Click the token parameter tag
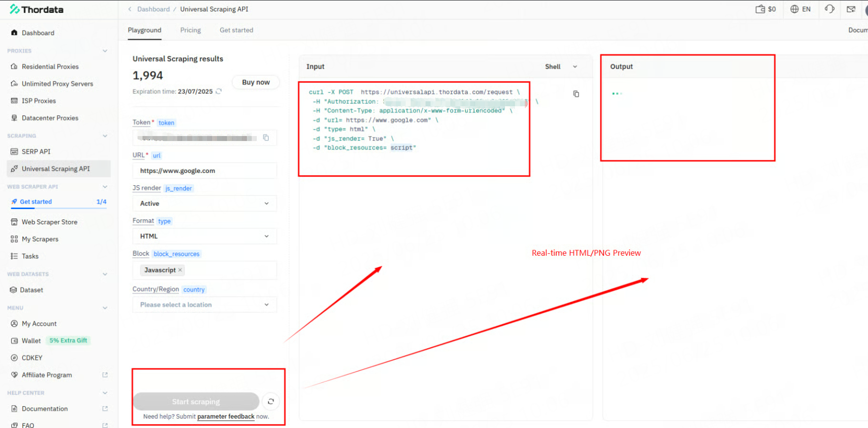The image size is (868, 428). tap(166, 123)
